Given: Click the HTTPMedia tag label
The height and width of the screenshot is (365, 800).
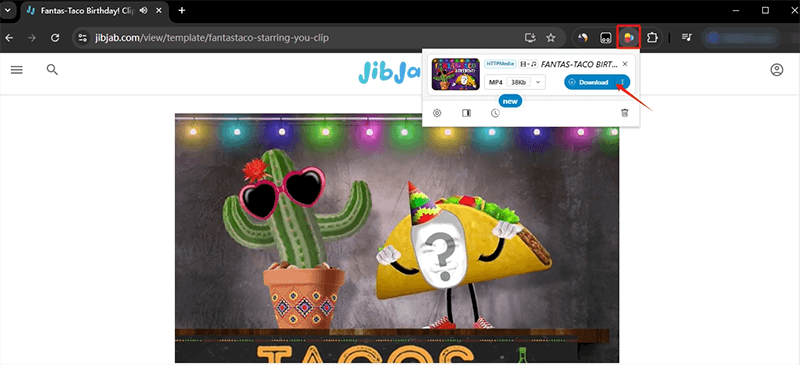Looking at the screenshot, I should point(500,64).
